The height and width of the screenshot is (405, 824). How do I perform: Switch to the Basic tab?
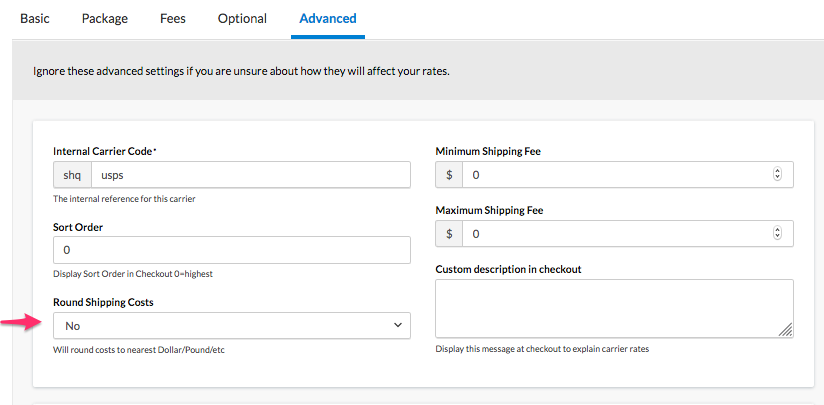click(x=35, y=19)
